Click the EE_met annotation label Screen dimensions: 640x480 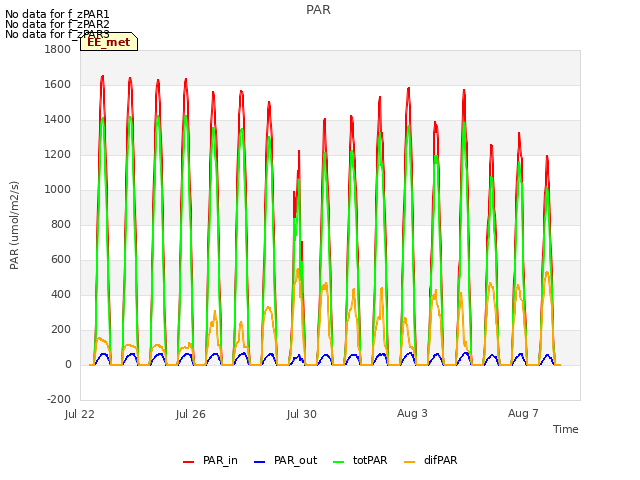click(109, 42)
